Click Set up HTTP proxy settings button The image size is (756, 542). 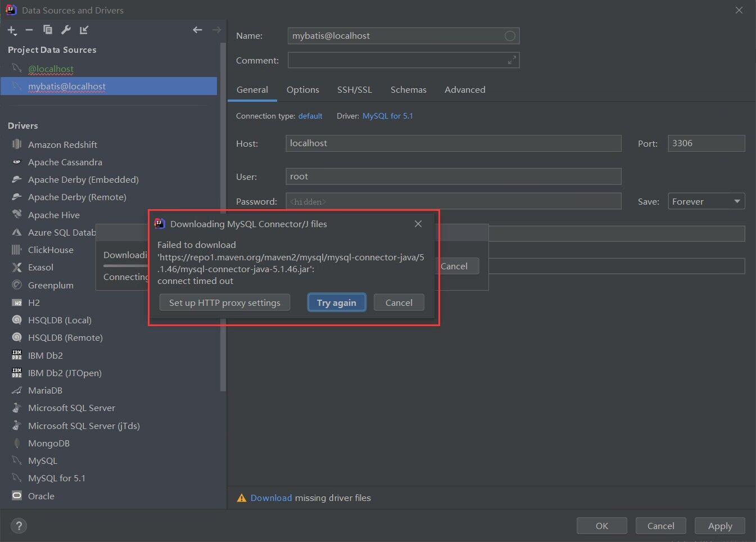(225, 302)
